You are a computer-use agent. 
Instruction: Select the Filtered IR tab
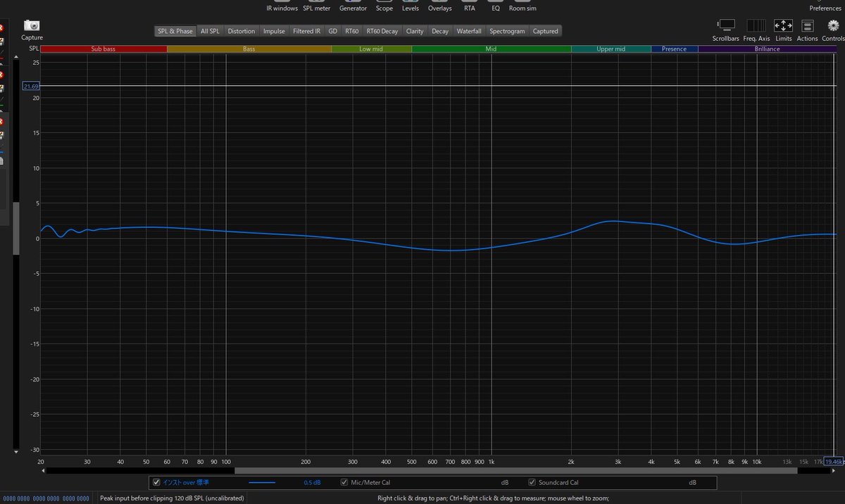tap(306, 31)
